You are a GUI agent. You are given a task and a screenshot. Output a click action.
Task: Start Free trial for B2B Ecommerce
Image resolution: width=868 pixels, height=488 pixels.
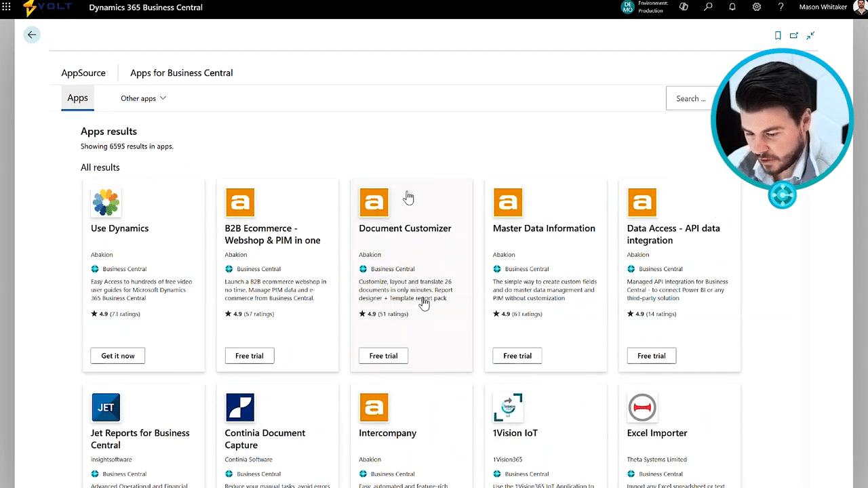click(250, 356)
